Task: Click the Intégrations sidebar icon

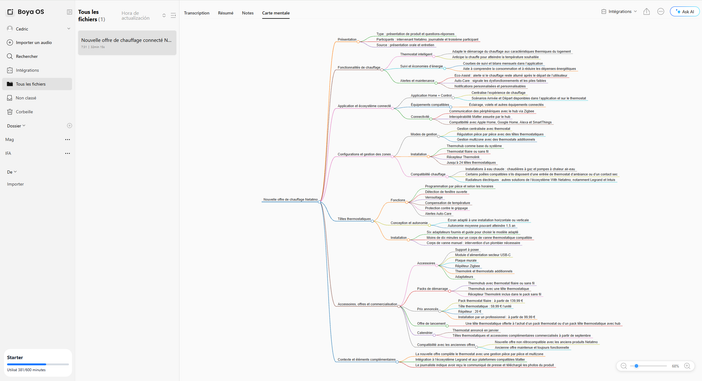Action: [10, 70]
